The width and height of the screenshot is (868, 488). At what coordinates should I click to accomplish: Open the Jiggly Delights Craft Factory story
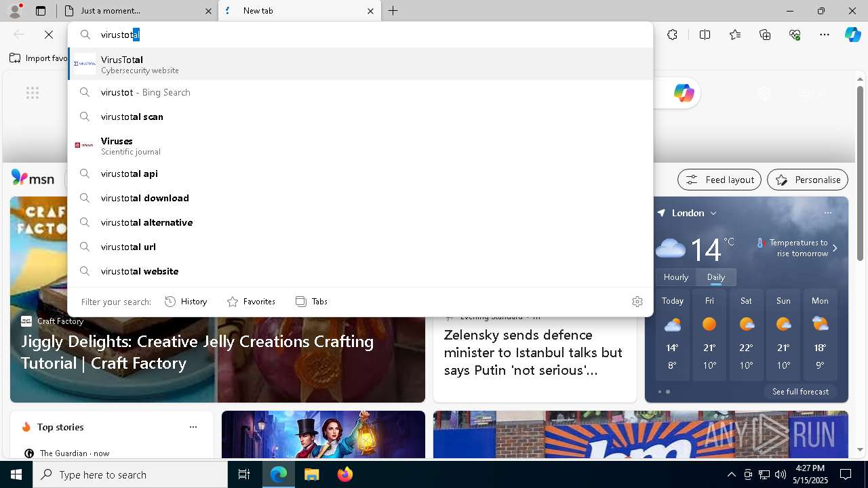(197, 352)
